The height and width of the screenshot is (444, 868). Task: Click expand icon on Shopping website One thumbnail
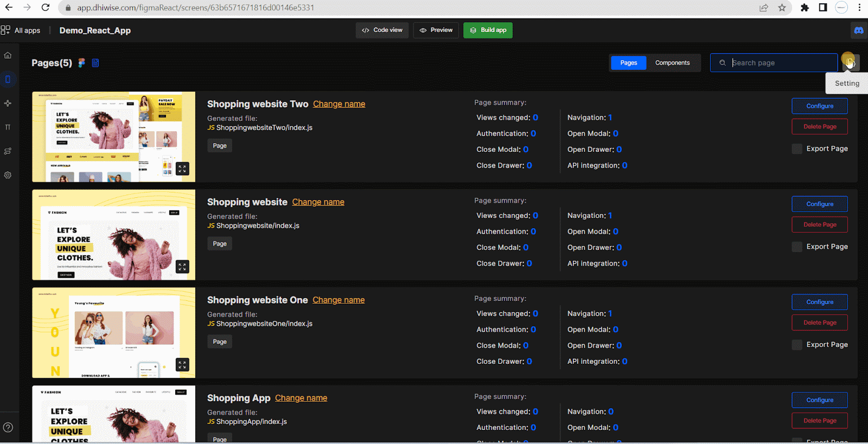[x=182, y=365]
